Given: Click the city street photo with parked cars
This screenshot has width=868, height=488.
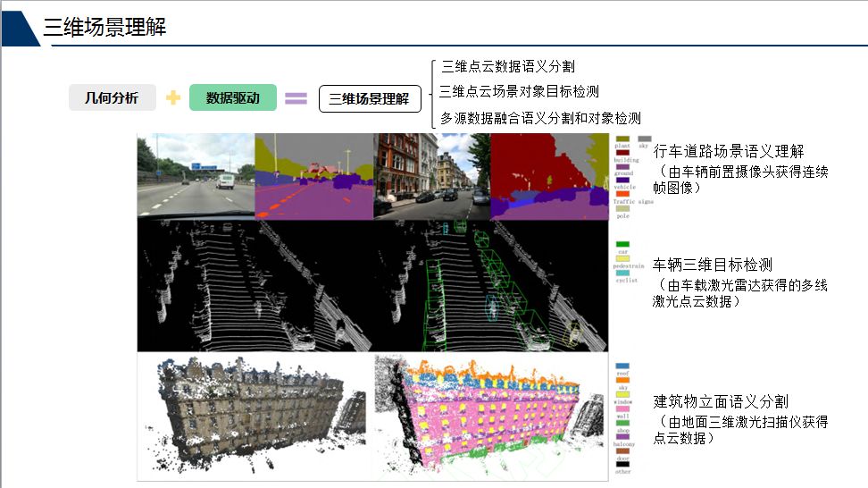Looking at the screenshot, I should tap(432, 176).
